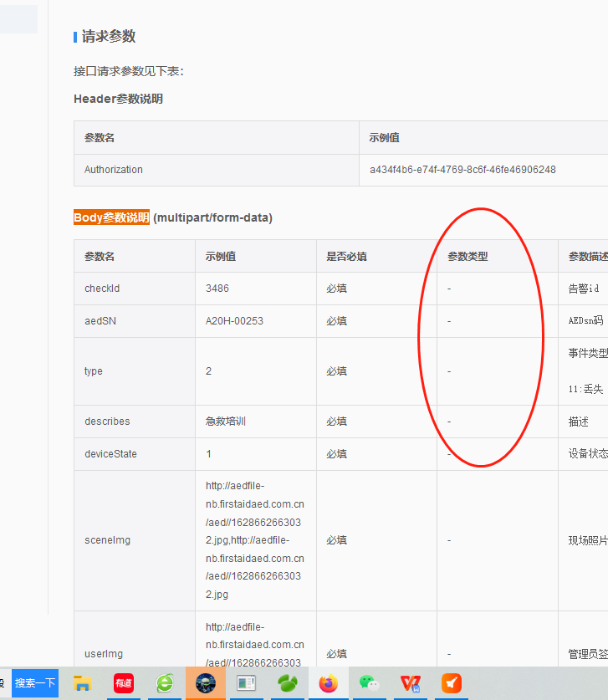Click the deviceState parameter name cell

point(135,454)
